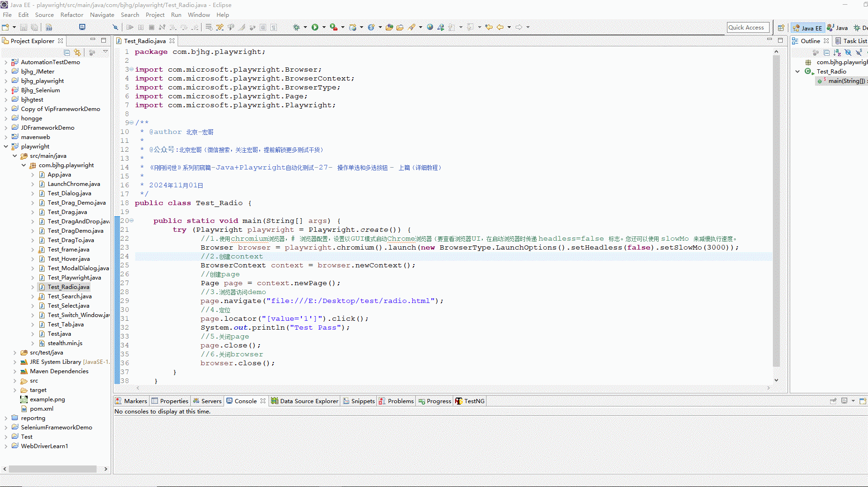Expand the src/test/java folder
Screen dimensions: 868x487
pos(15,353)
